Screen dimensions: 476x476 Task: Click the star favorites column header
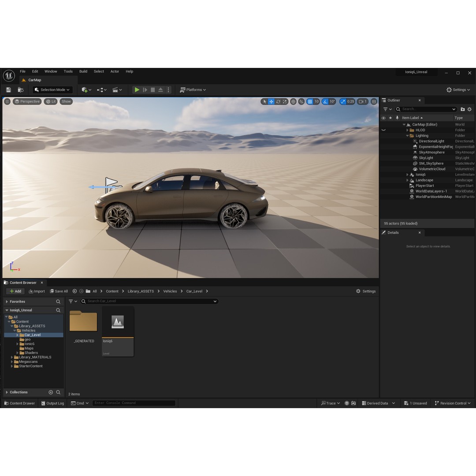tap(390, 118)
